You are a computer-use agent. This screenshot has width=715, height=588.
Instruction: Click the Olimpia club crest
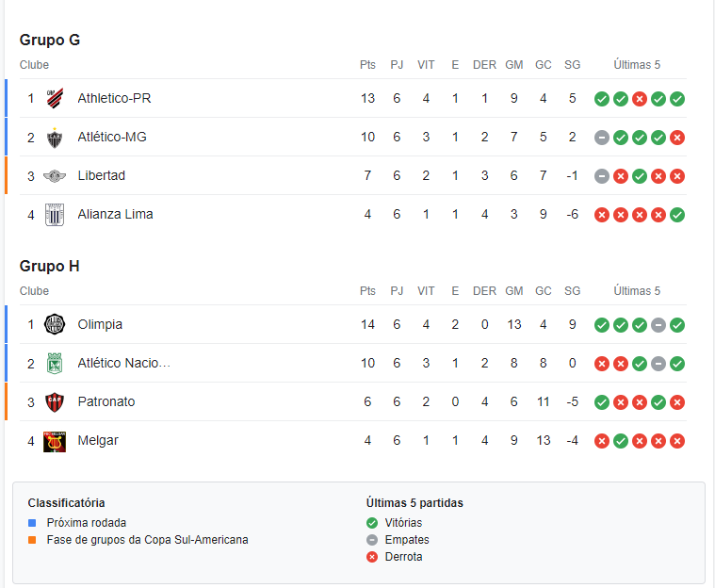tap(55, 324)
